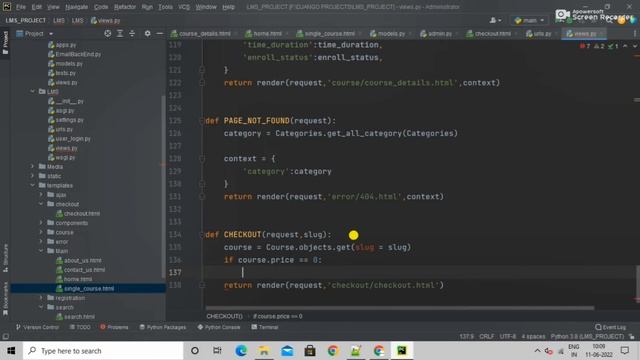This screenshot has width=640, height=360.
Task: Expand the registration folder
Action: 41,298
